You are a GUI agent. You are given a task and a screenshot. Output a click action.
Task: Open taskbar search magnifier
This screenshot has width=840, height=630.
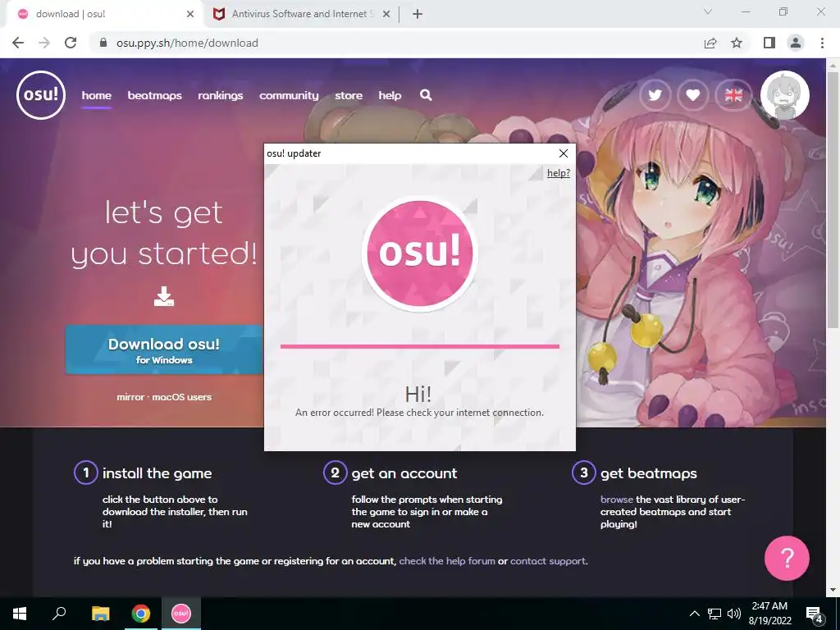pyautogui.click(x=59, y=614)
